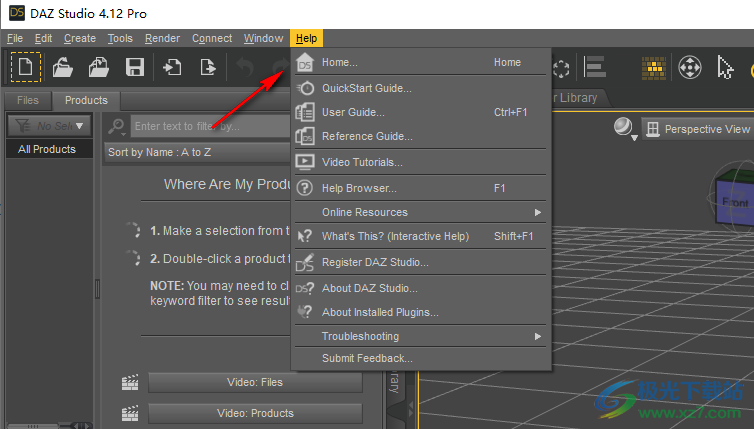Click the Save floppy disk icon
Image resolution: width=754 pixels, height=429 pixels.
point(135,67)
